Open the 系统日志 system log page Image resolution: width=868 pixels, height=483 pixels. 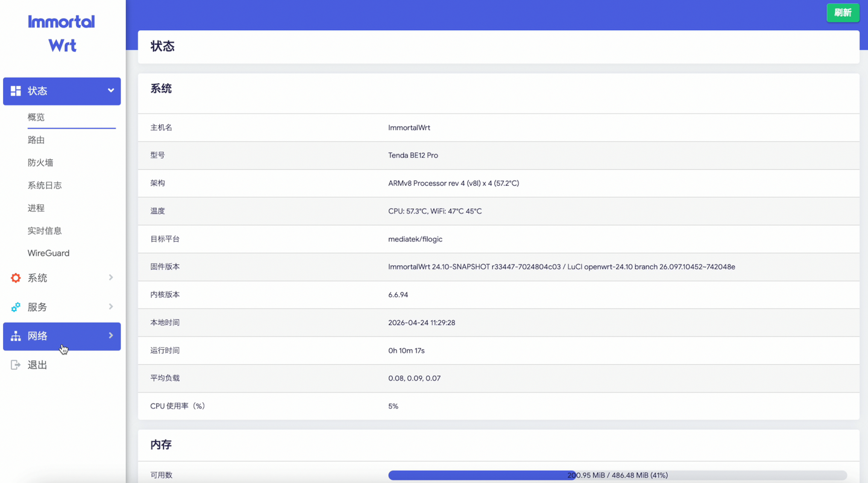(x=45, y=185)
